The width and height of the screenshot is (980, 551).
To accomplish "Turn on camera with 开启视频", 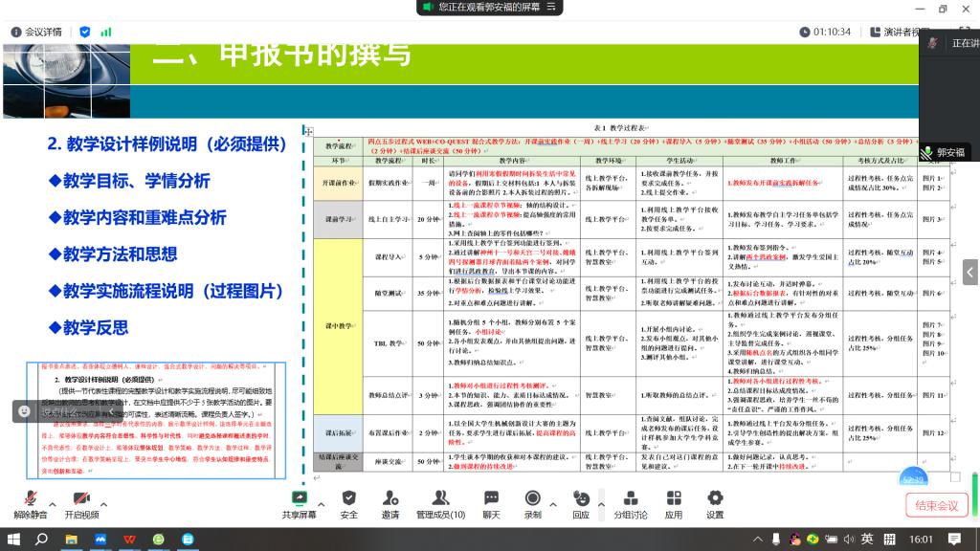I will [x=81, y=503].
